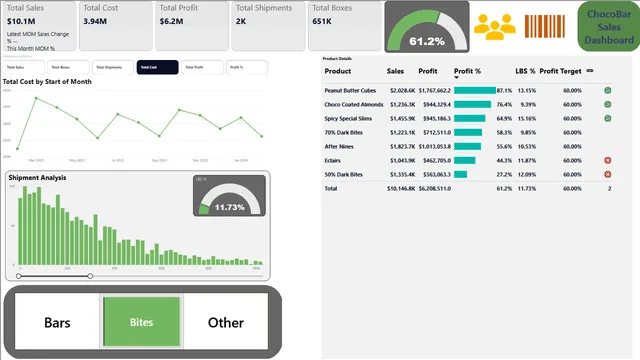This screenshot has width=640, height=360.
Task: Click the tallest green bar in Shipment Analysis
Action: click(x=25, y=226)
